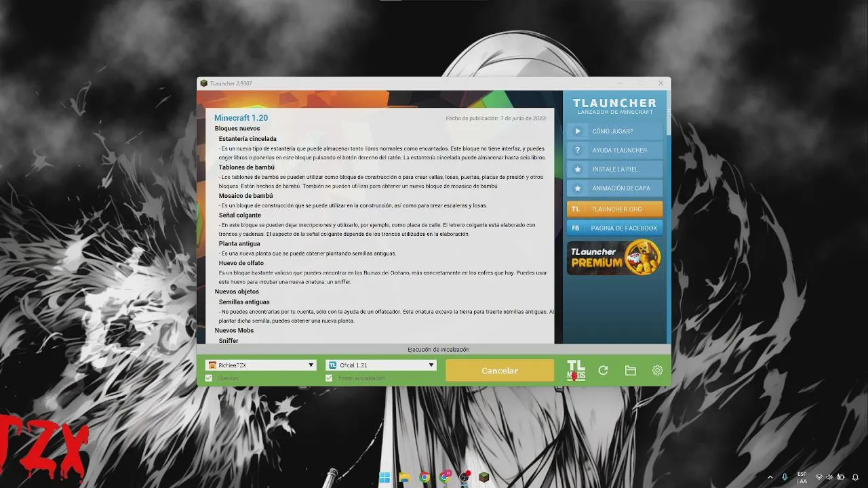Open Windows Start menu

[x=384, y=477]
